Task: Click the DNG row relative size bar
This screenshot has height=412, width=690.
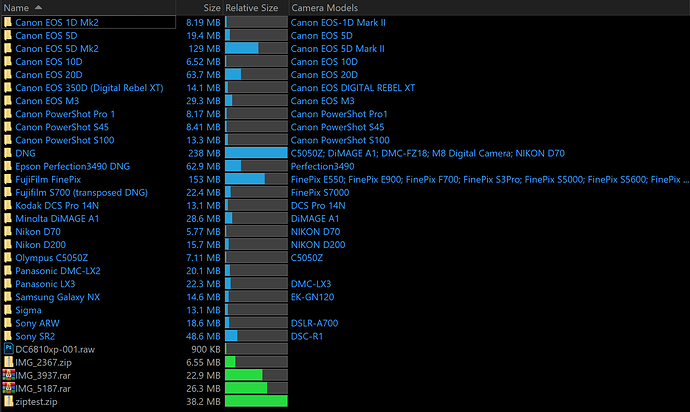Action: 256,153
